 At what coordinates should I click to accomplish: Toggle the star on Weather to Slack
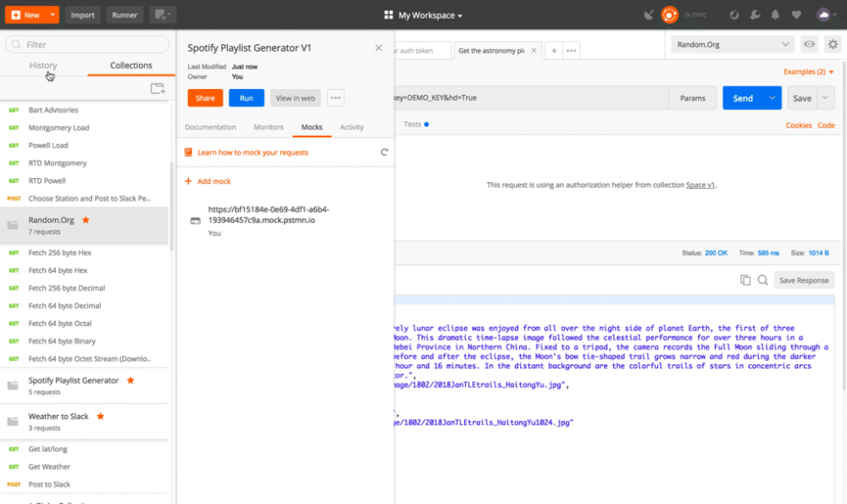coord(101,416)
